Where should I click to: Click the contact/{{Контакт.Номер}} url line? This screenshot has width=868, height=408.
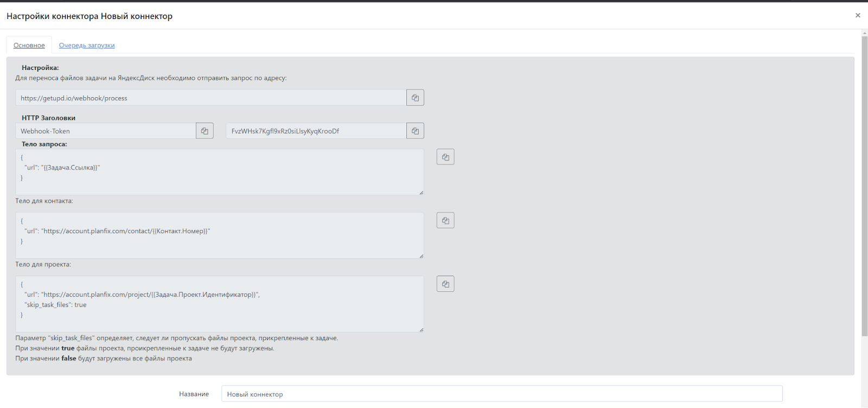pos(117,231)
